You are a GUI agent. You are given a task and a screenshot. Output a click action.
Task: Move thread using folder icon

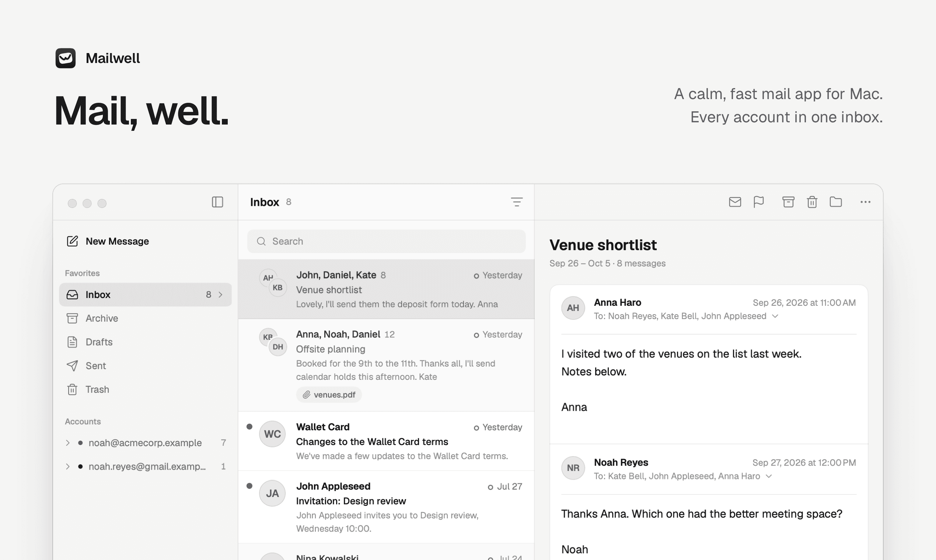pyautogui.click(x=836, y=202)
